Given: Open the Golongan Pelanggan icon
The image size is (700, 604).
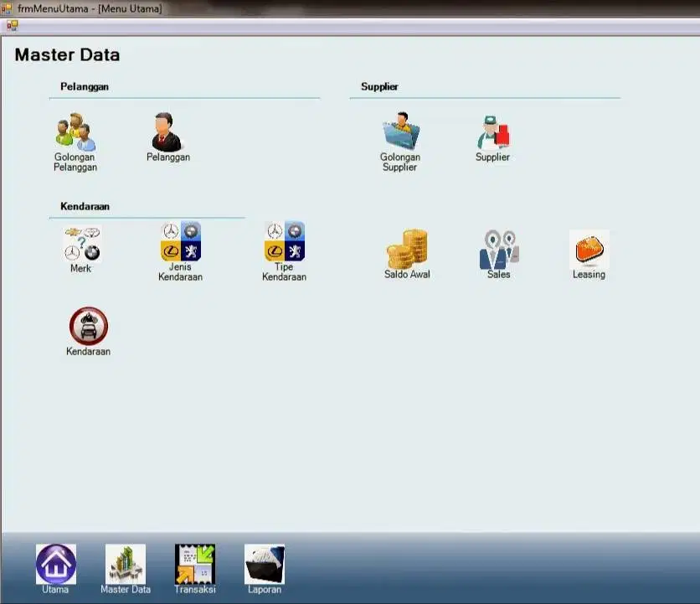Looking at the screenshot, I should click(75, 132).
